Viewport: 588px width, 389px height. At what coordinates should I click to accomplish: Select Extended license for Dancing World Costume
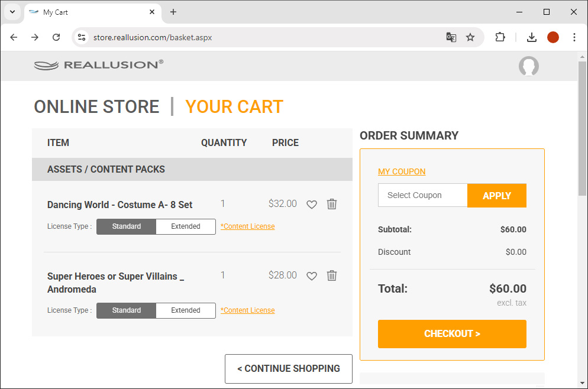pos(186,226)
